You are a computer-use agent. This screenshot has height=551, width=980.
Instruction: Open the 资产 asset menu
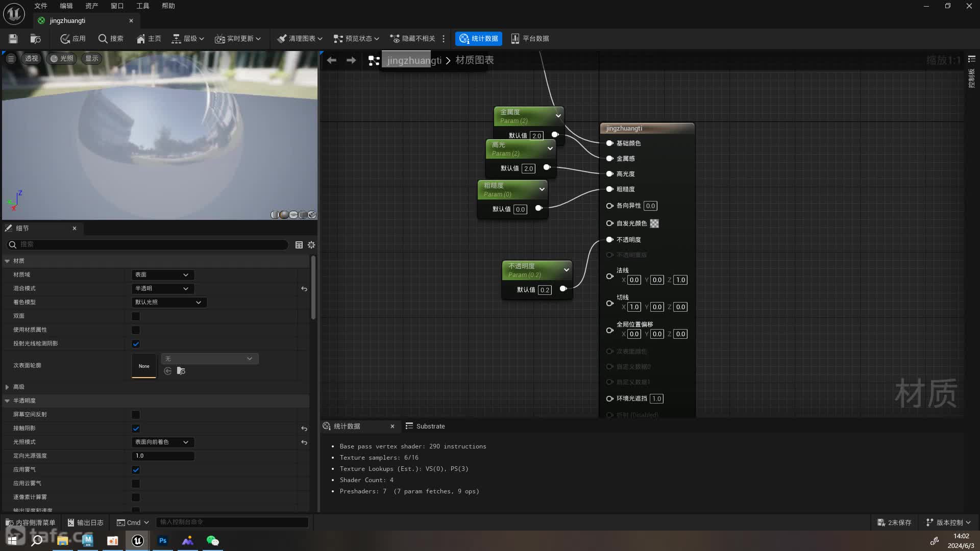coord(92,6)
